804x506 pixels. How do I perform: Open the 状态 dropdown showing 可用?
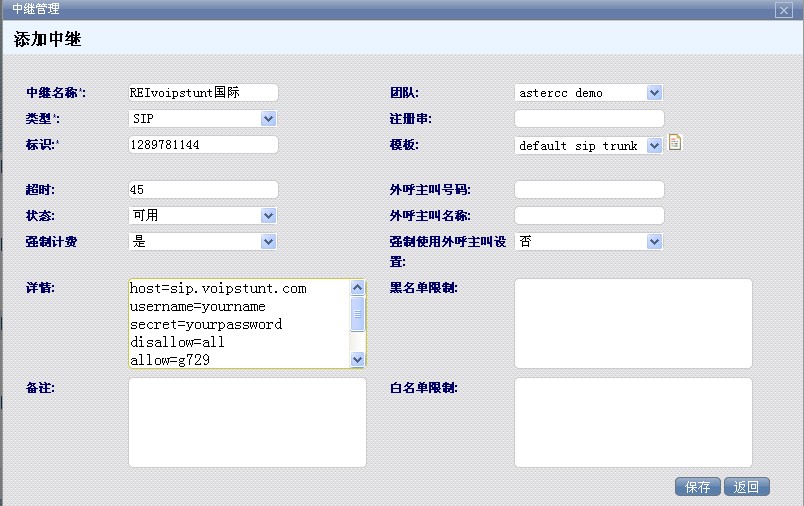point(203,216)
